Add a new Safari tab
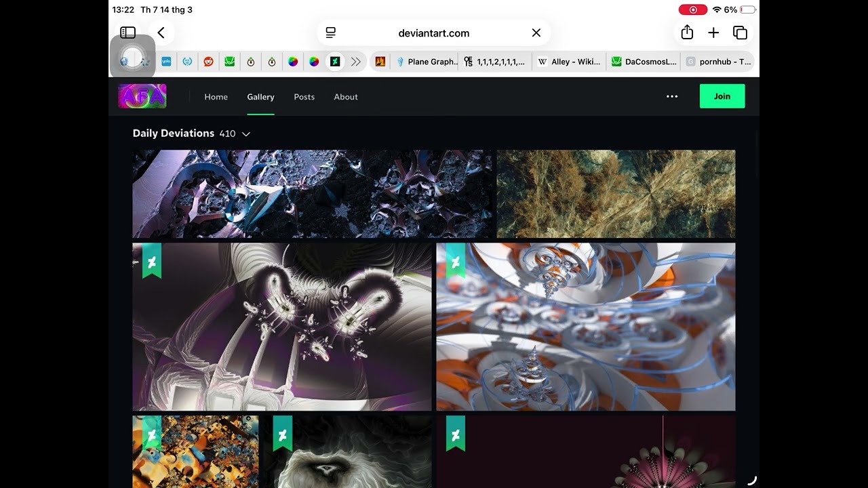The width and height of the screenshot is (868, 488). [713, 33]
